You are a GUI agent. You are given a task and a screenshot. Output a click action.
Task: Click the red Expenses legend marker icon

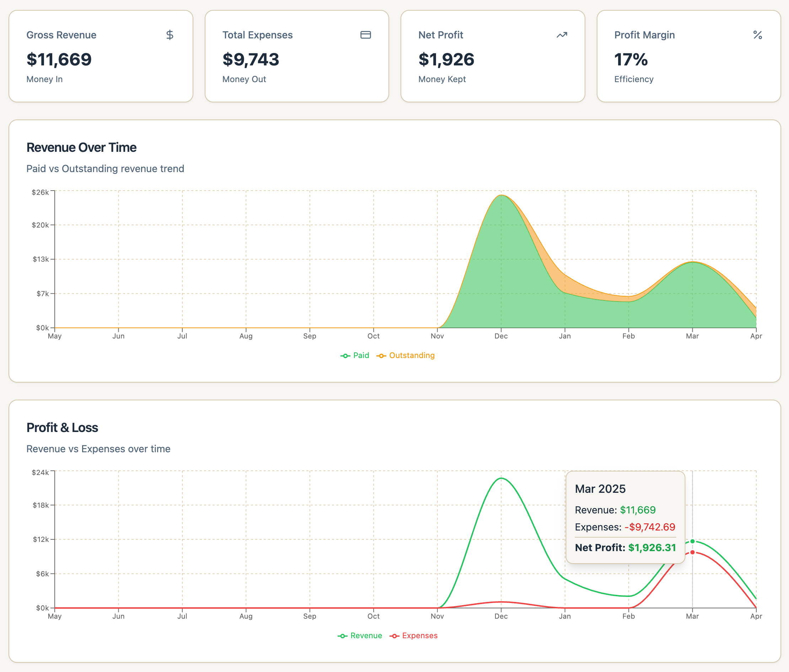click(x=394, y=636)
